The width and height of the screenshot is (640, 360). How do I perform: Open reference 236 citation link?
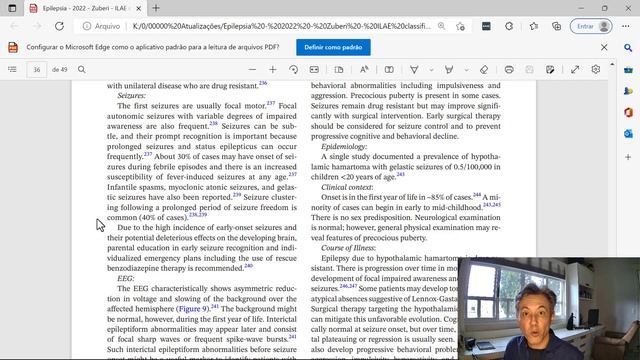tap(263, 83)
